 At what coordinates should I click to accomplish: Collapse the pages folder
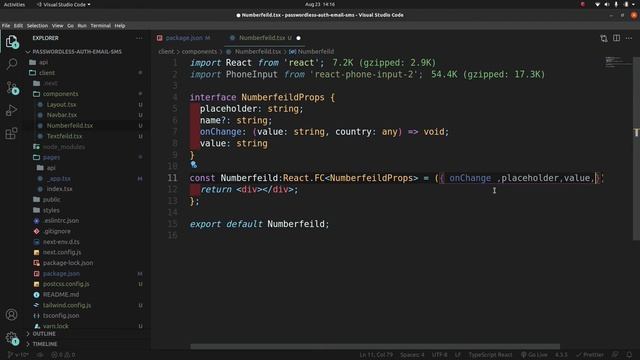[x=51, y=157]
